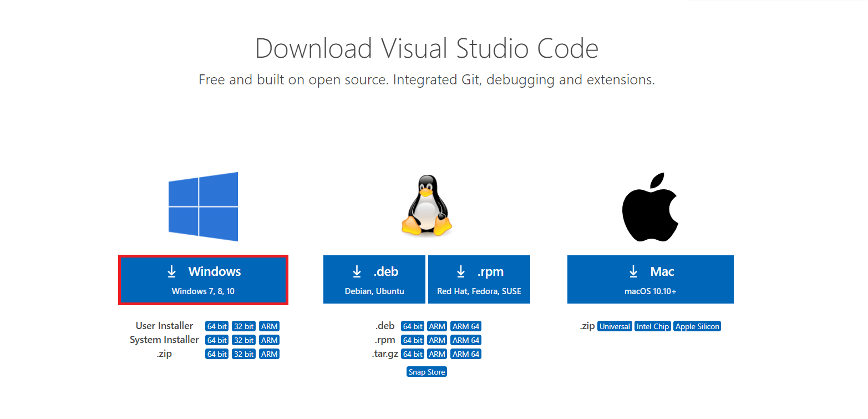Choose Linux .rpm 64 bit
This screenshot has height=419, width=868.
(413, 340)
